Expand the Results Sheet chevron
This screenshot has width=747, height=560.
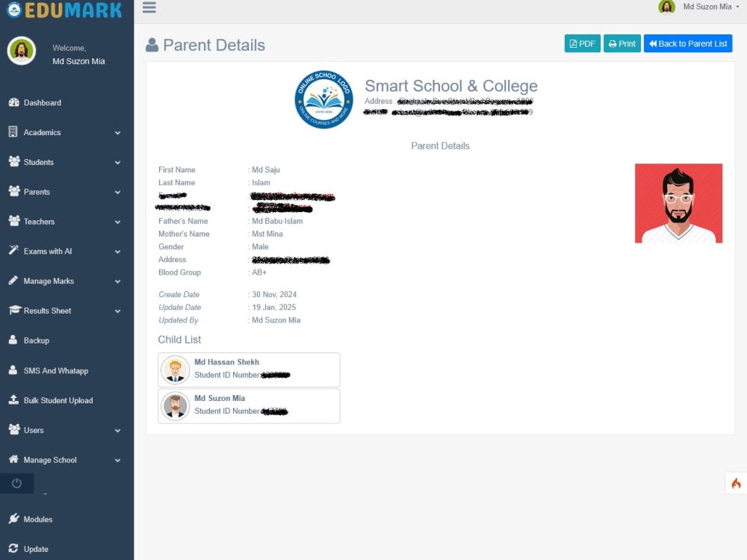(x=118, y=311)
